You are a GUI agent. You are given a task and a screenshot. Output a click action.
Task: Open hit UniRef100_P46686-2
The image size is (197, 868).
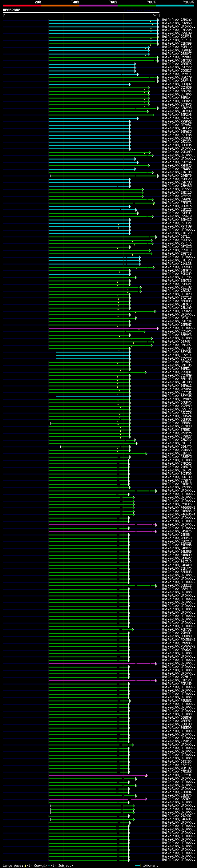[179, 507]
